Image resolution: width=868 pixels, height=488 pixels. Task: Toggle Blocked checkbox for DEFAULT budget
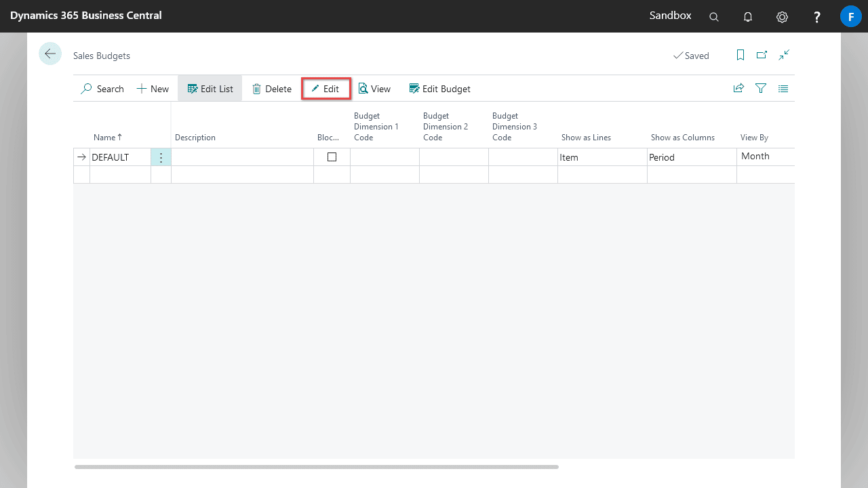click(332, 157)
